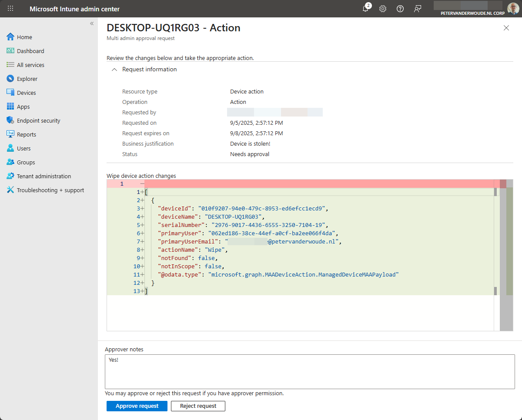
Task: Click inside the Approver notes text box
Action: tap(310, 372)
